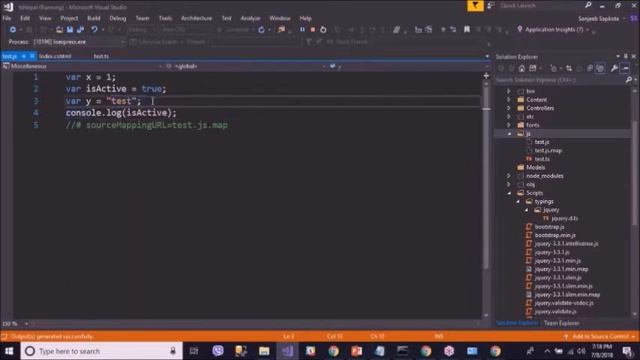Close the test.js editor tab
The width and height of the screenshot is (640, 360).
(32, 56)
